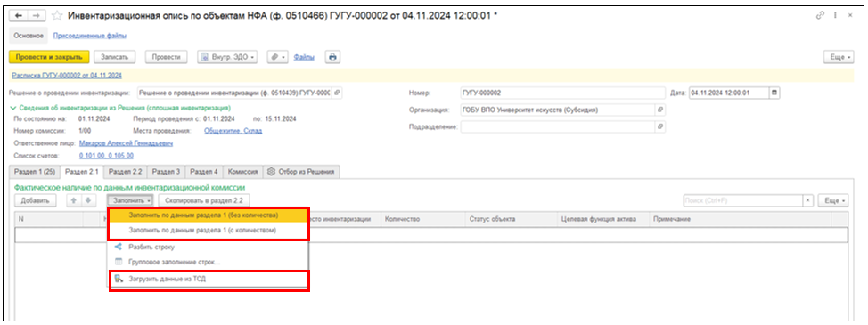Add document to favorites with star
Screen dimensions: 868x325
click(x=56, y=16)
